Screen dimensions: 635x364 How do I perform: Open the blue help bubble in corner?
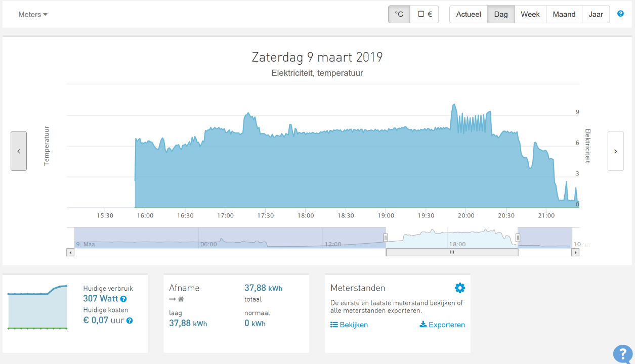pyautogui.click(x=622, y=354)
